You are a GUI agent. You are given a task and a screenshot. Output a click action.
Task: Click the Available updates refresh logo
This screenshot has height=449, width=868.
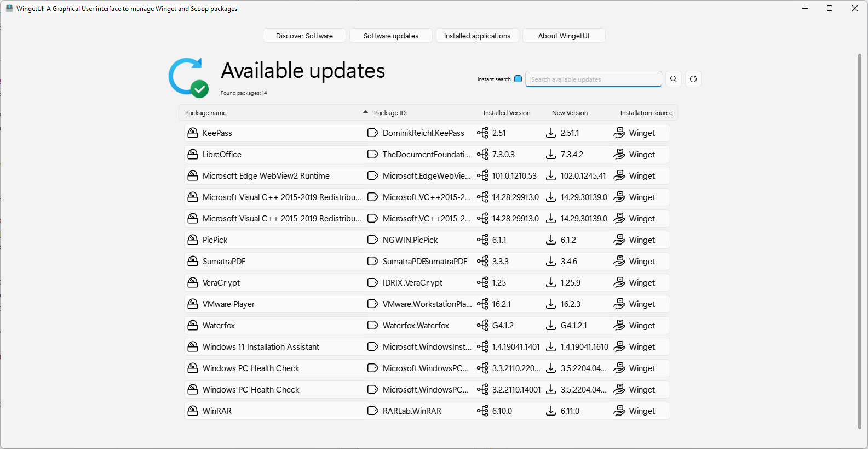[188, 77]
